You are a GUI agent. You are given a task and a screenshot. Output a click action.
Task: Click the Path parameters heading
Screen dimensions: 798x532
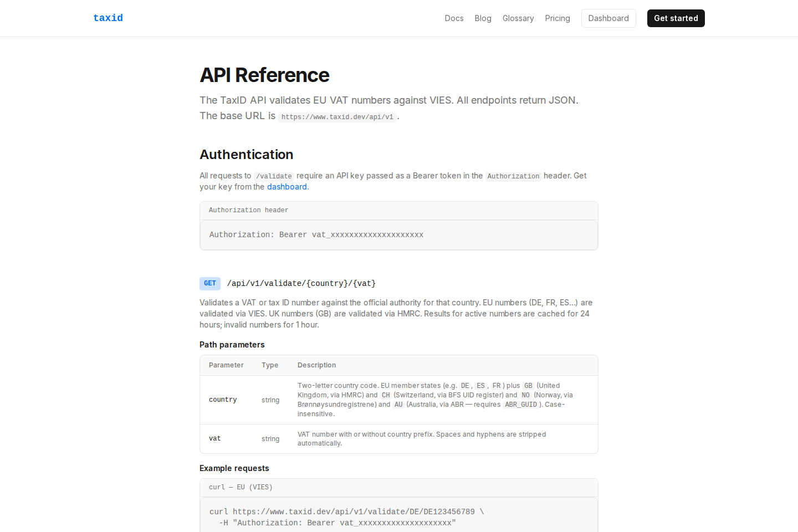[x=232, y=345]
